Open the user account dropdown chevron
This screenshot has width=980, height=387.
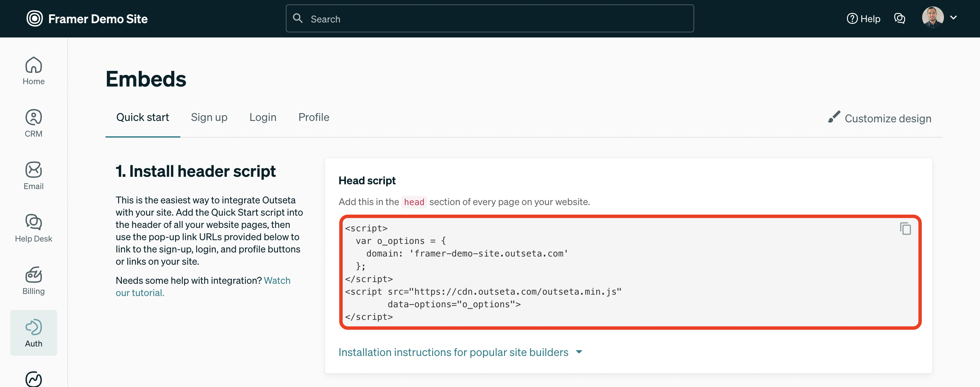tap(953, 17)
